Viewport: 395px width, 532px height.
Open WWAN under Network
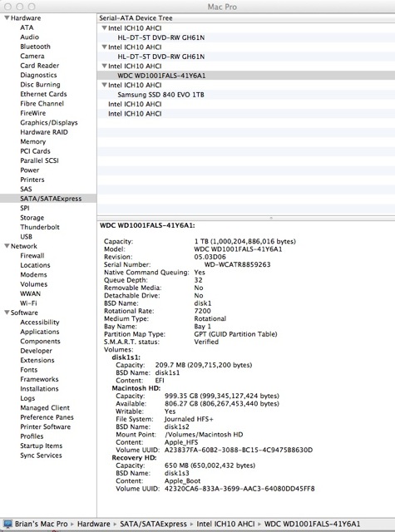[x=30, y=293]
